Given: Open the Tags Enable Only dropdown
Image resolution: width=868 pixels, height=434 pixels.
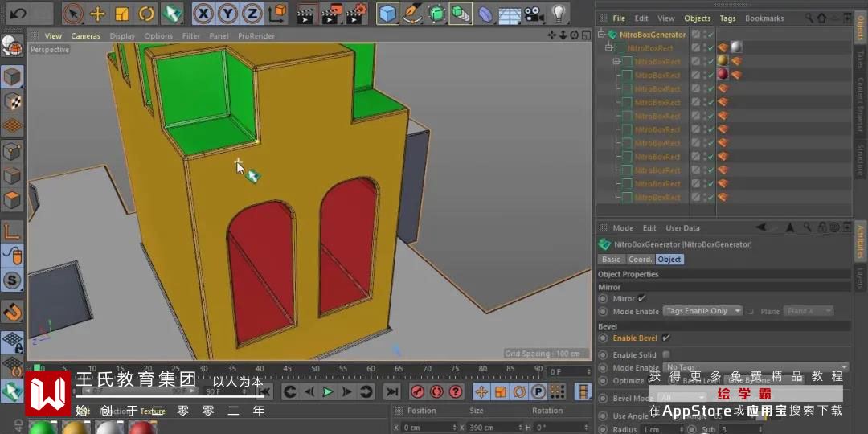Looking at the screenshot, I should click(x=702, y=311).
